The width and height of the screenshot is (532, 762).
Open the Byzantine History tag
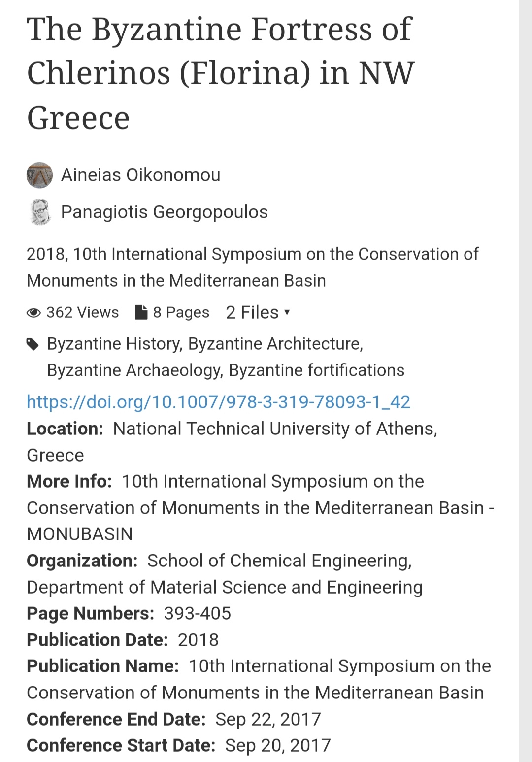[115, 344]
